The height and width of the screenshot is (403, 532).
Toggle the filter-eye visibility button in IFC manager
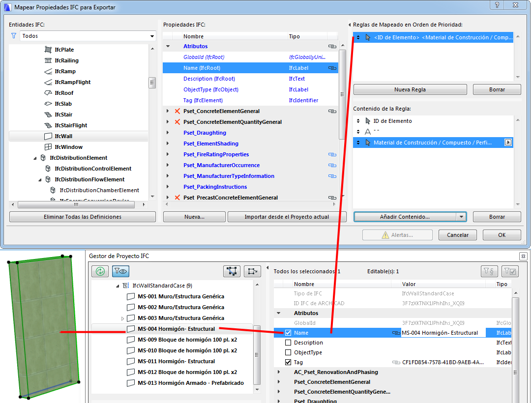click(120, 271)
